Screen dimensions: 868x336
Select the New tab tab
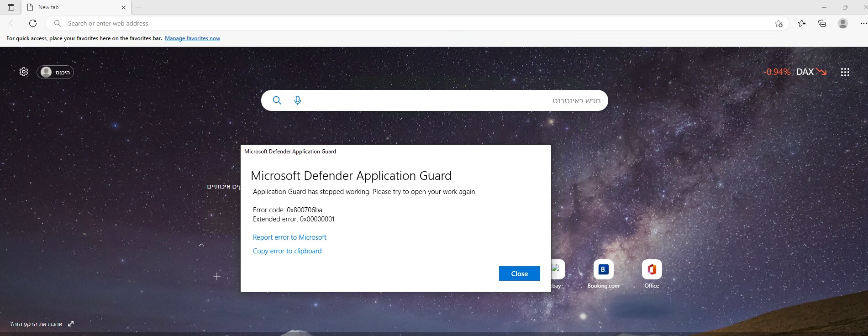pyautogui.click(x=73, y=7)
